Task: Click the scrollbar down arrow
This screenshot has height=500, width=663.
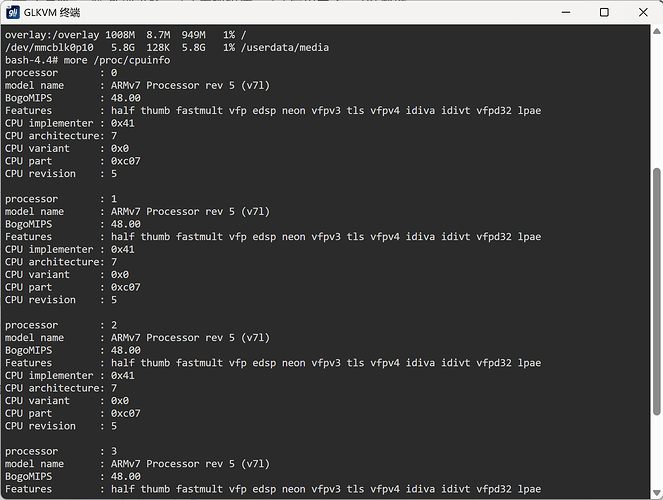Action: (656, 491)
